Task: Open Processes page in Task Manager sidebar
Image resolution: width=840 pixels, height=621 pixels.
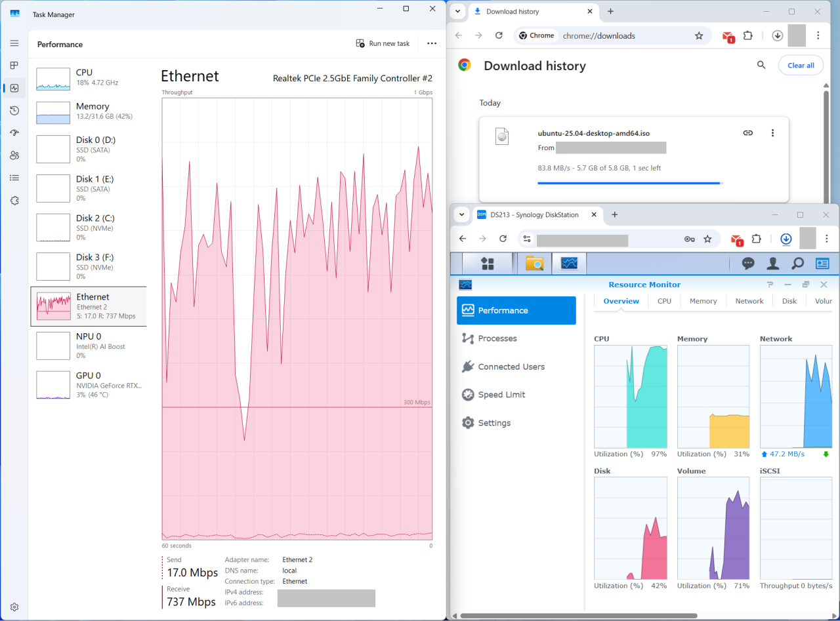Action: click(x=14, y=66)
